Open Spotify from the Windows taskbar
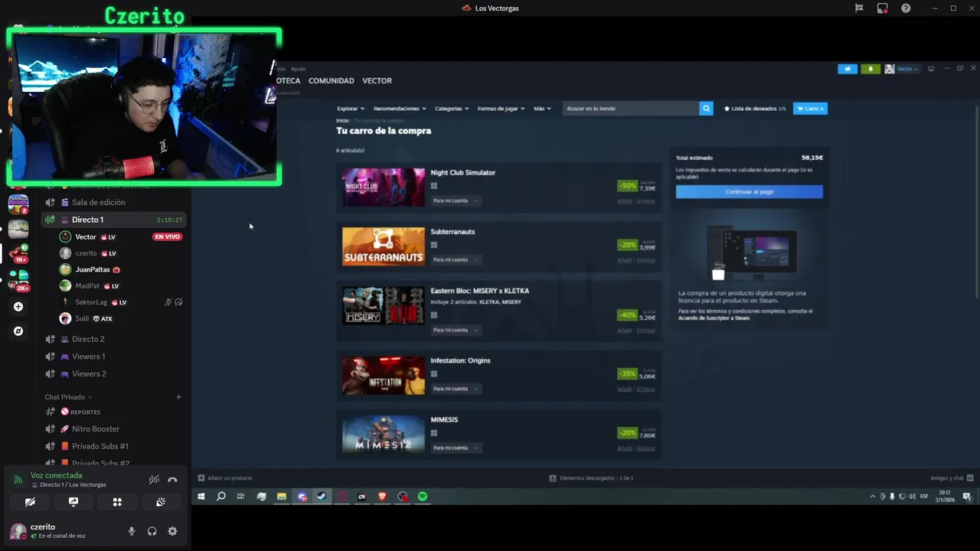 click(423, 497)
